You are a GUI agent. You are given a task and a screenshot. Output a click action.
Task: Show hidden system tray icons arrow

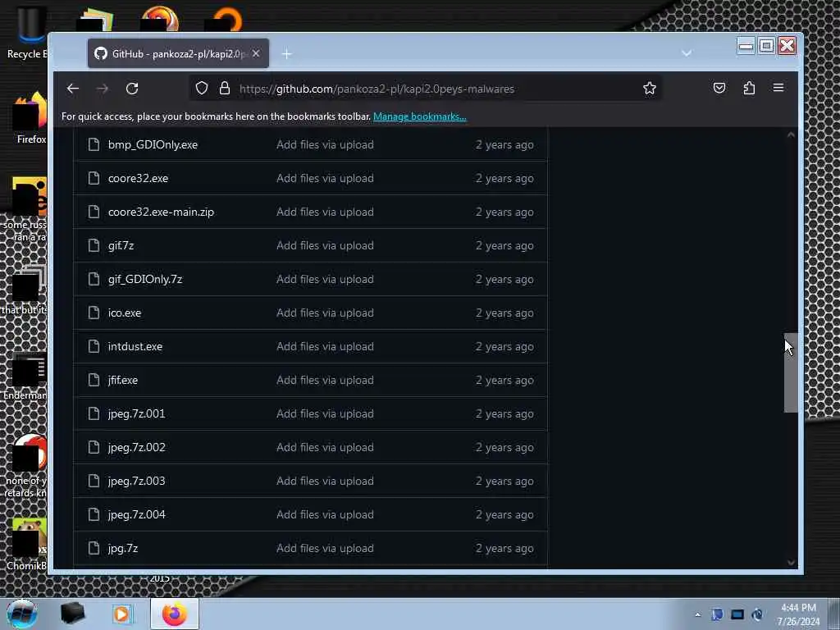[x=697, y=615]
